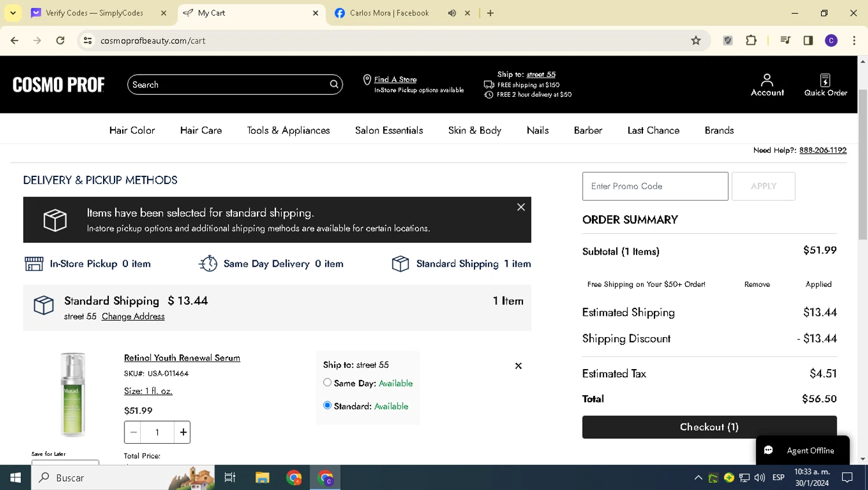Open File Explorer from taskbar

pyautogui.click(x=262, y=477)
